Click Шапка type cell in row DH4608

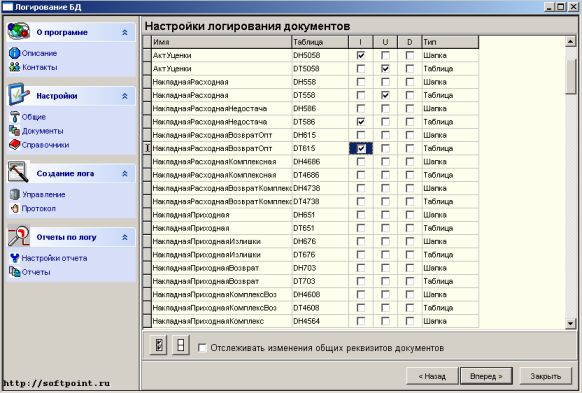tap(450, 295)
